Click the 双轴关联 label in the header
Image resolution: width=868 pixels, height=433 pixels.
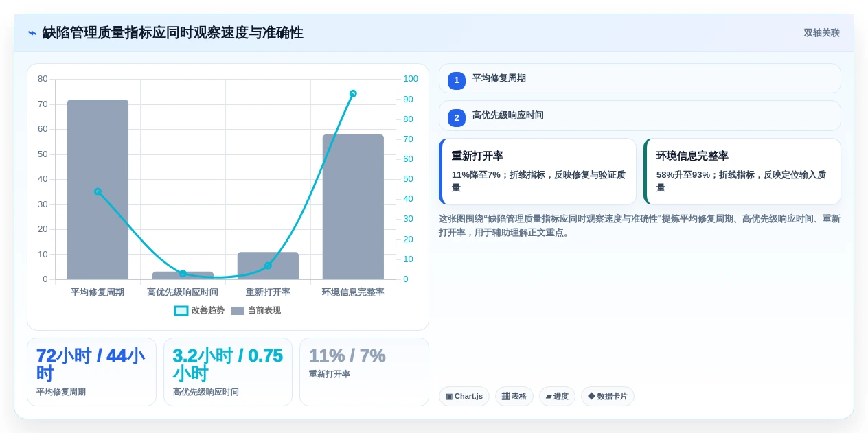821,33
